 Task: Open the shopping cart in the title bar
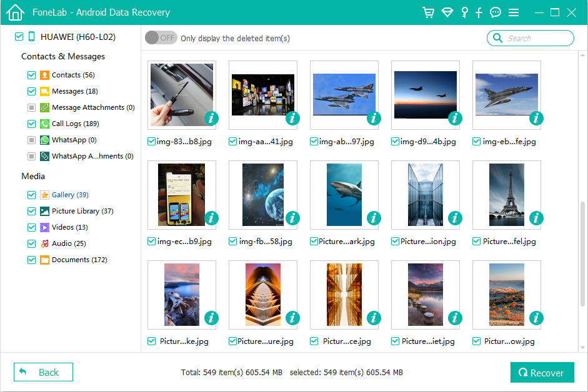coord(429,12)
